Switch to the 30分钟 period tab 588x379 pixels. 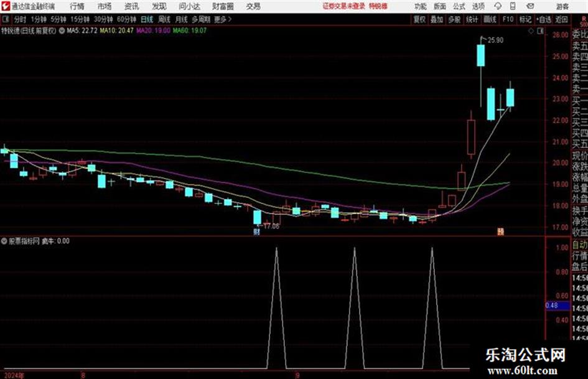103,19
